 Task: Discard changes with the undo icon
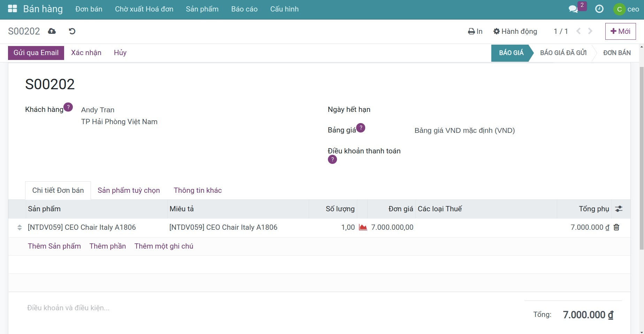pyautogui.click(x=72, y=31)
